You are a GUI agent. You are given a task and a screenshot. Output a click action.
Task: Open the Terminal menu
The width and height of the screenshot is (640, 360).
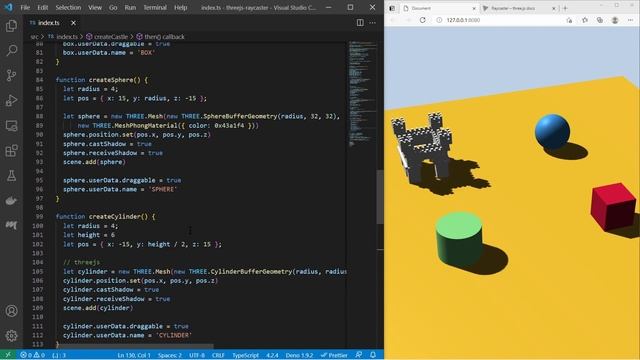tap(155, 7)
